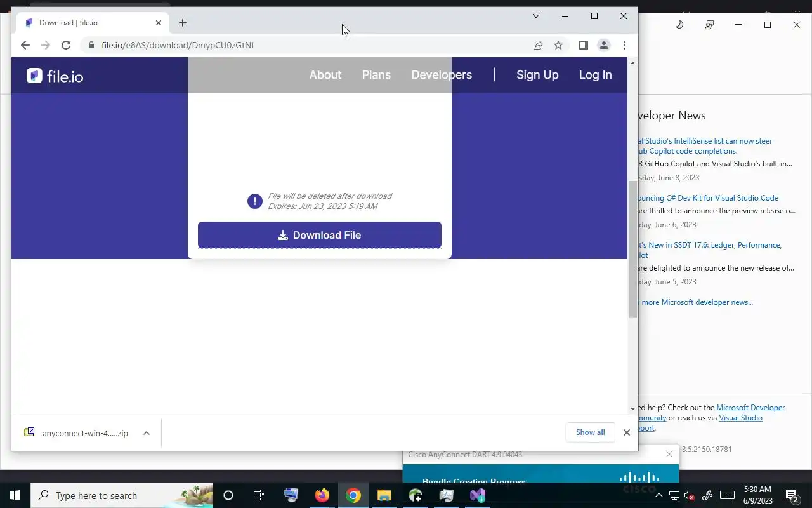Open Microsoft Developer Community link
The image size is (812, 508).
tap(750, 408)
